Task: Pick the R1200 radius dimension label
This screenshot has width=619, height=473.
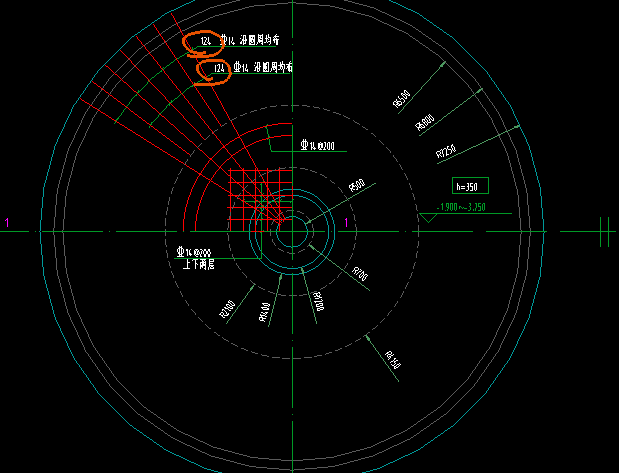Action: [319, 302]
